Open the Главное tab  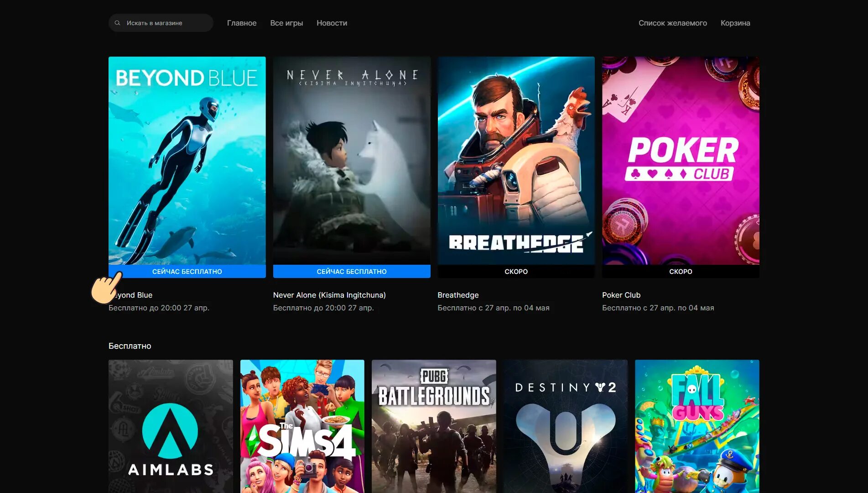pyautogui.click(x=242, y=23)
